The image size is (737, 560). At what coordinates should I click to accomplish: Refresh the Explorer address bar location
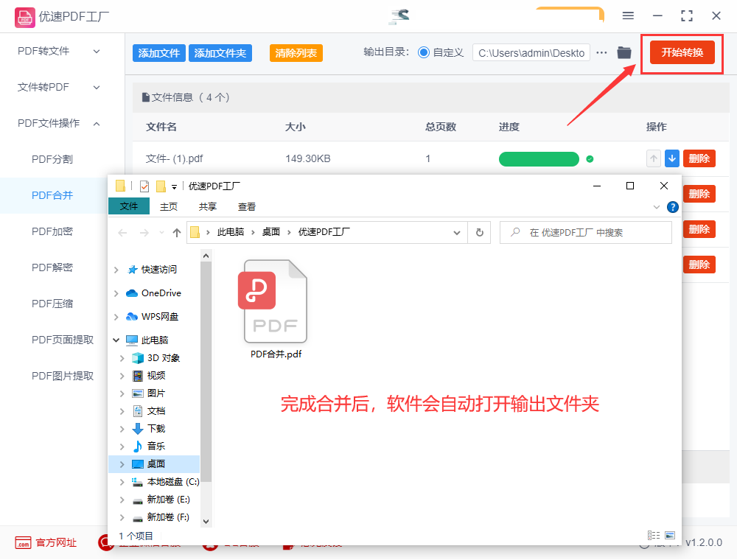coord(480,233)
